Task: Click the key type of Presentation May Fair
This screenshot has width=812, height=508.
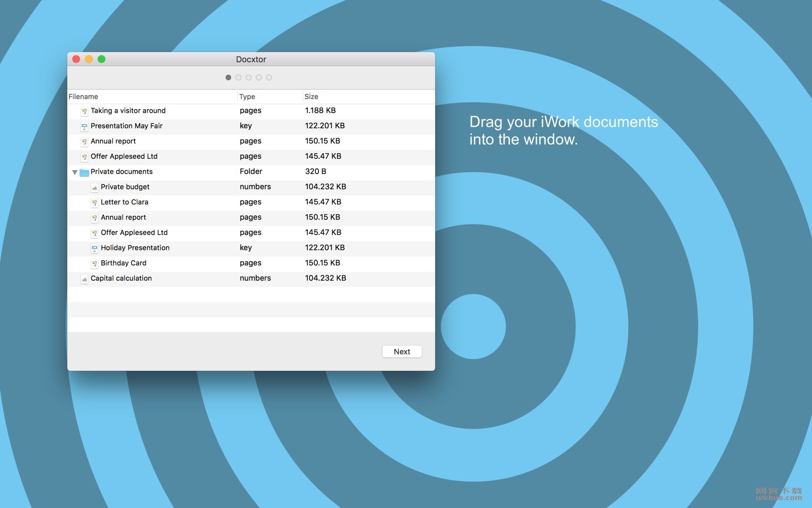Action: (245, 126)
